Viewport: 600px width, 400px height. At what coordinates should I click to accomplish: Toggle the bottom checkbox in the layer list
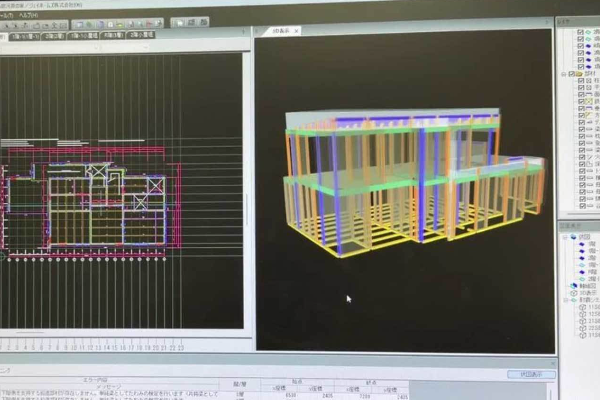coord(582,202)
